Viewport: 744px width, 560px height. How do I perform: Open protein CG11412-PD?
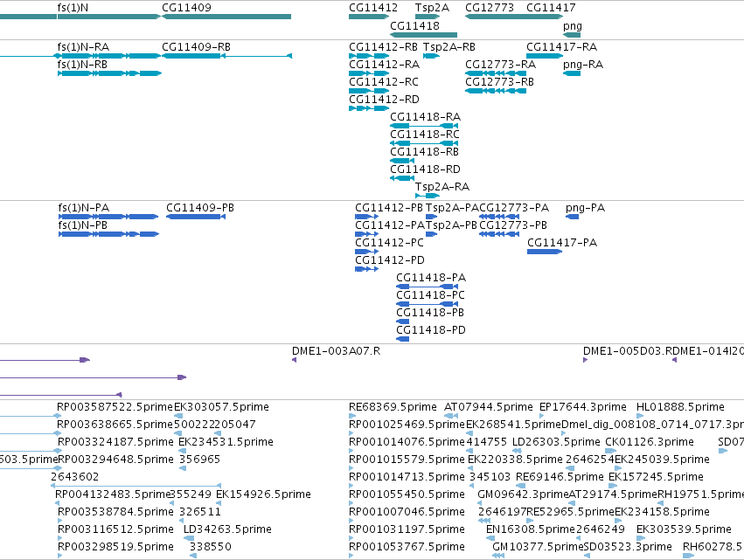click(x=367, y=269)
